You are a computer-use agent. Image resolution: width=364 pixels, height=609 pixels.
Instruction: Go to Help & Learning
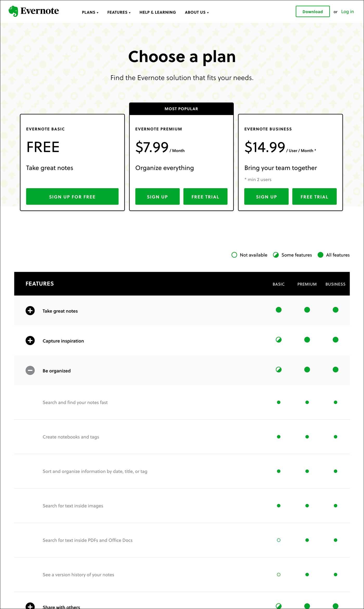point(158,12)
